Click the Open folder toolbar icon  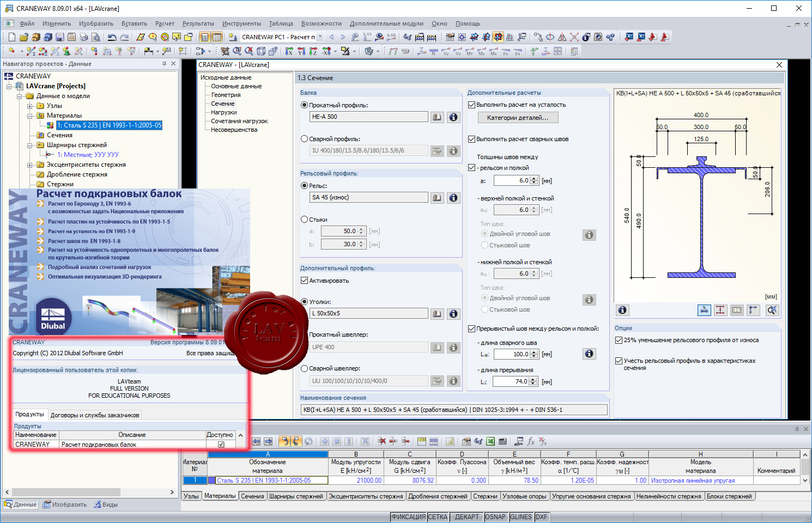click(23, 37)
